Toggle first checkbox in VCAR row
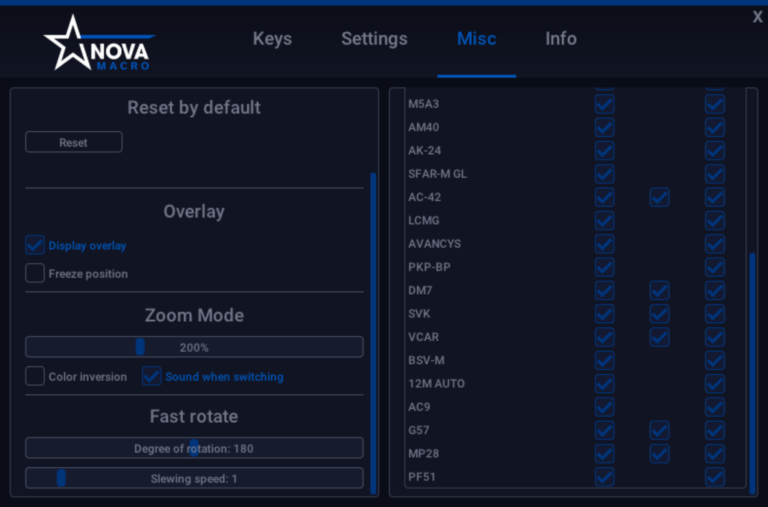 point(605,337)
